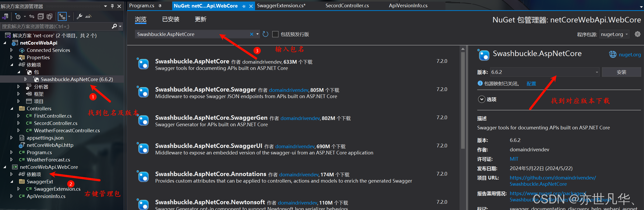The width and height of the screenshot is (644, 210).
Task: Switch to the SecordController.cs tab
Action: click(347, 5)
